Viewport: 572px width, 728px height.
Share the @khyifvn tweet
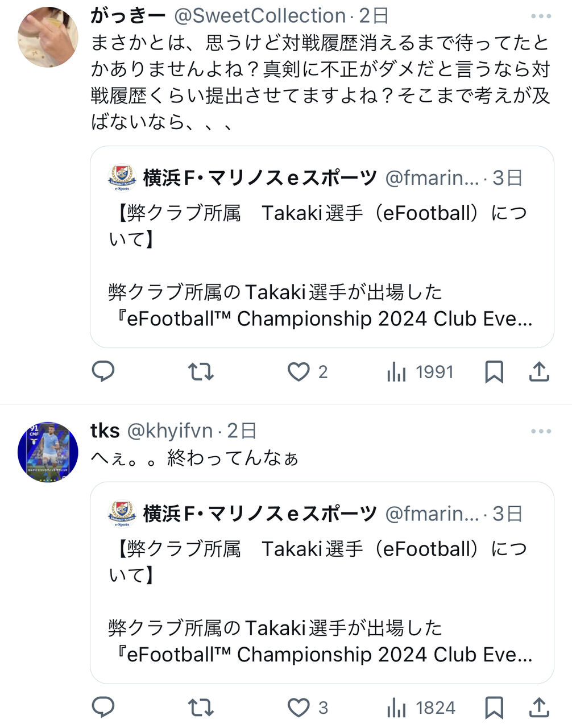tap(538, 707)
